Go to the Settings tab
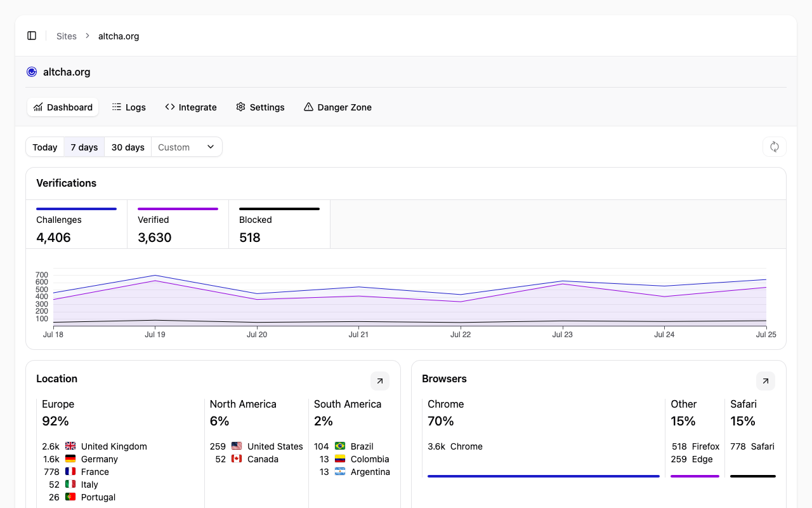 [260, 107]
